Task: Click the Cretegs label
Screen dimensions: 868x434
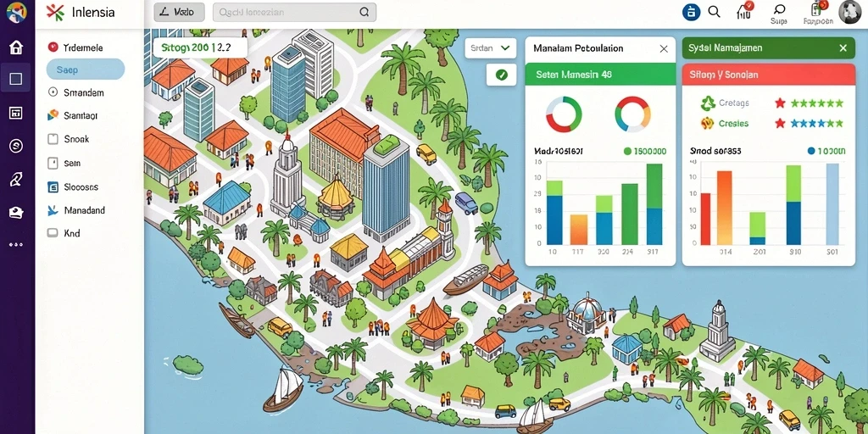Action: click(x=734, y=103)
